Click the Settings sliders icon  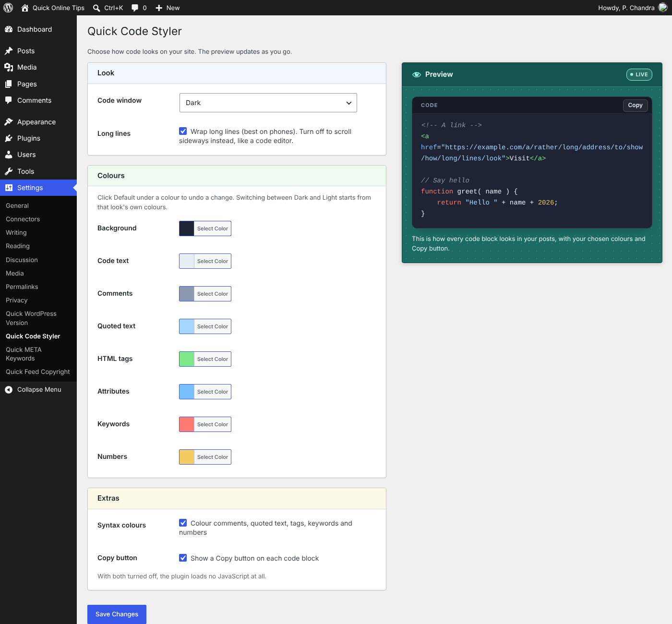point(9,188)
